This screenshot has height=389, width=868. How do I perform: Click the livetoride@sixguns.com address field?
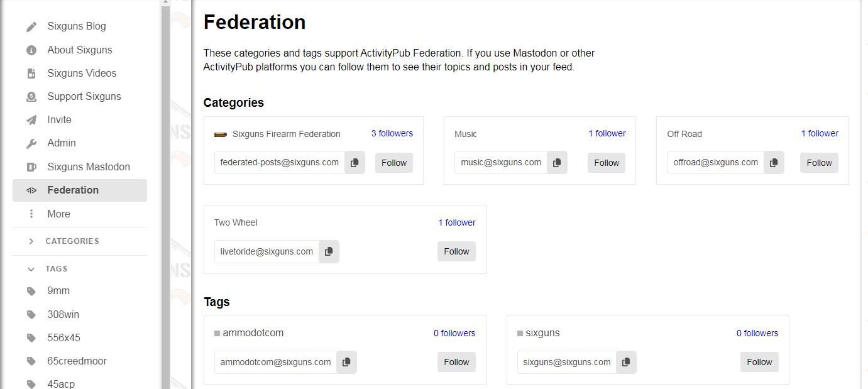point(266,251)
